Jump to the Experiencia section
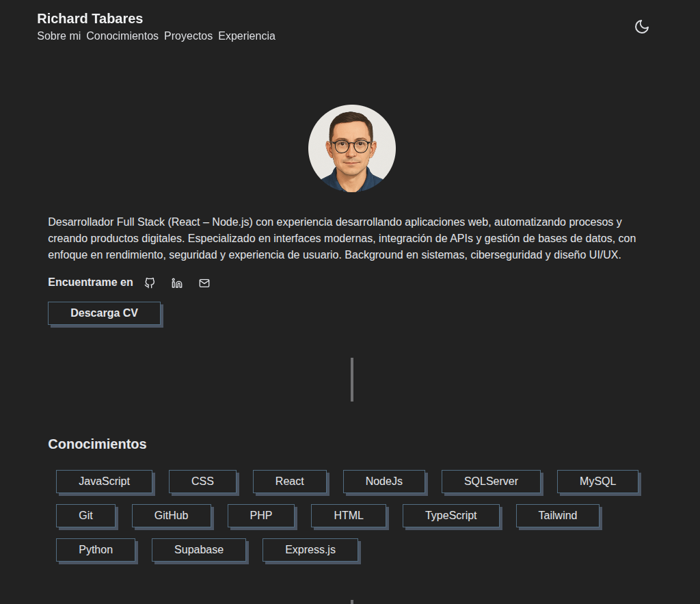 point(247,36)
